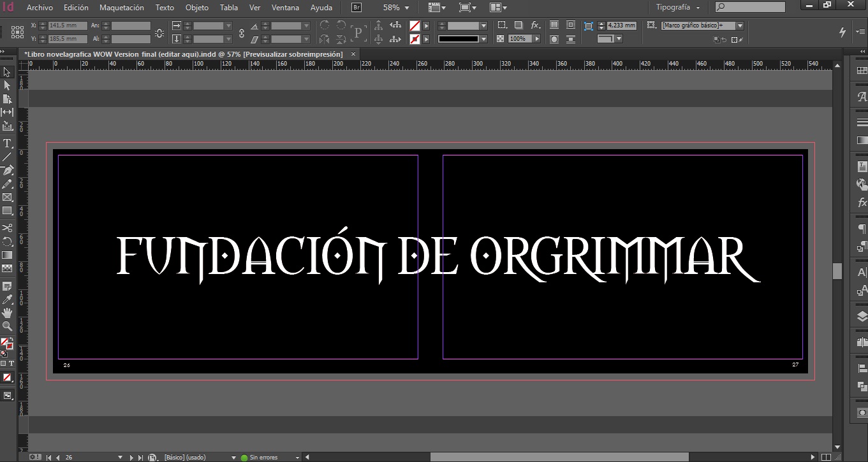The height and width of the screenshot is (462, 868).
Task: Open the stroke type dropdown
Action: 483,39
